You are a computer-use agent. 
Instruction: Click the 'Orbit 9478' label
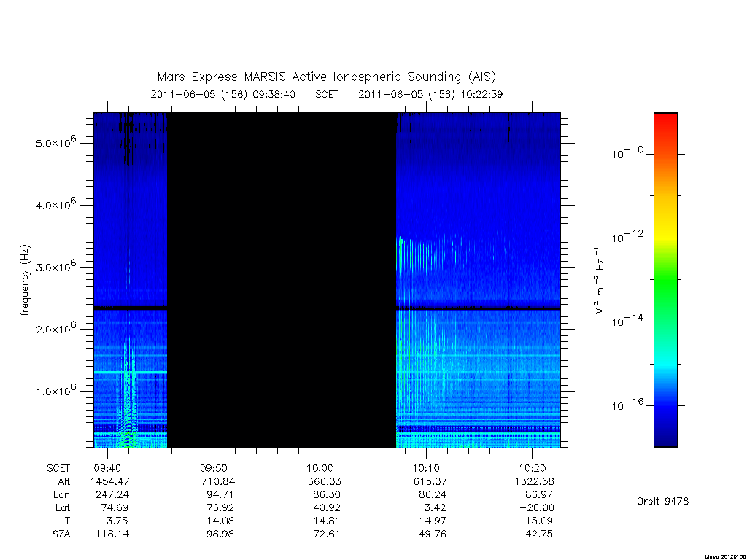click(662, 501)
